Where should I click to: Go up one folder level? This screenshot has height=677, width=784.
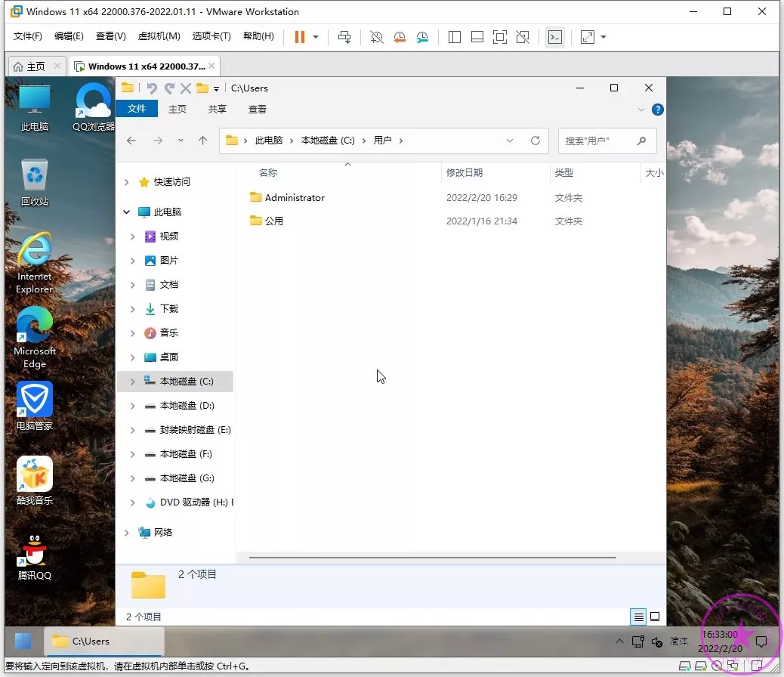point(202,141)
